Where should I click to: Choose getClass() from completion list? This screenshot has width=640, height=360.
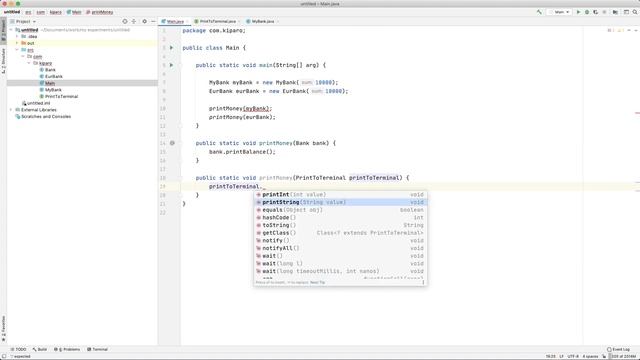(340, 233)
